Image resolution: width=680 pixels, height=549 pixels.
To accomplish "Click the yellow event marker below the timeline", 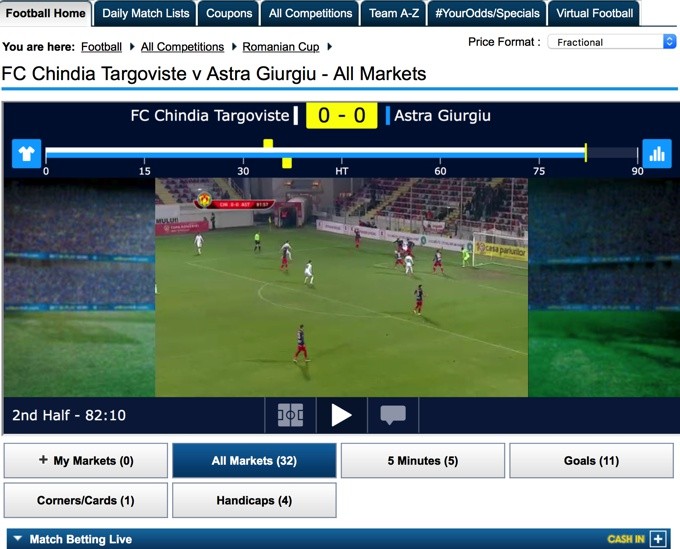I will point(287,163).
